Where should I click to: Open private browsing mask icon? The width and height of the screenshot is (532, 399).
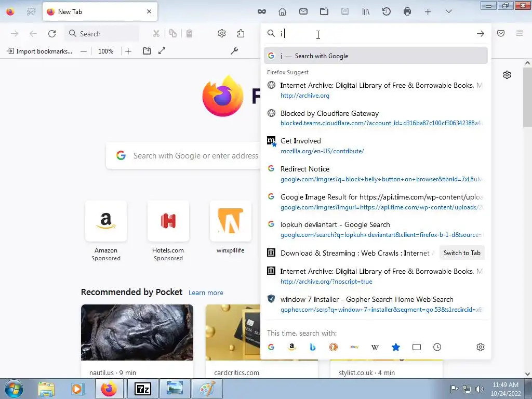262,11
